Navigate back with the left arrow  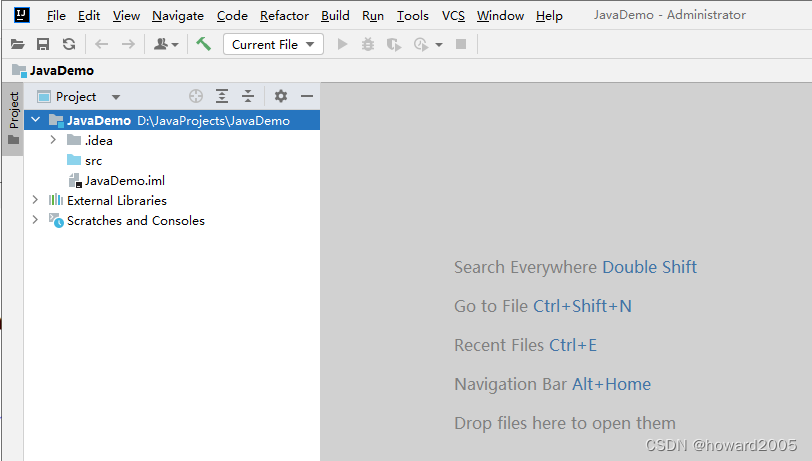pyautogui.click(x=102, y=45)
